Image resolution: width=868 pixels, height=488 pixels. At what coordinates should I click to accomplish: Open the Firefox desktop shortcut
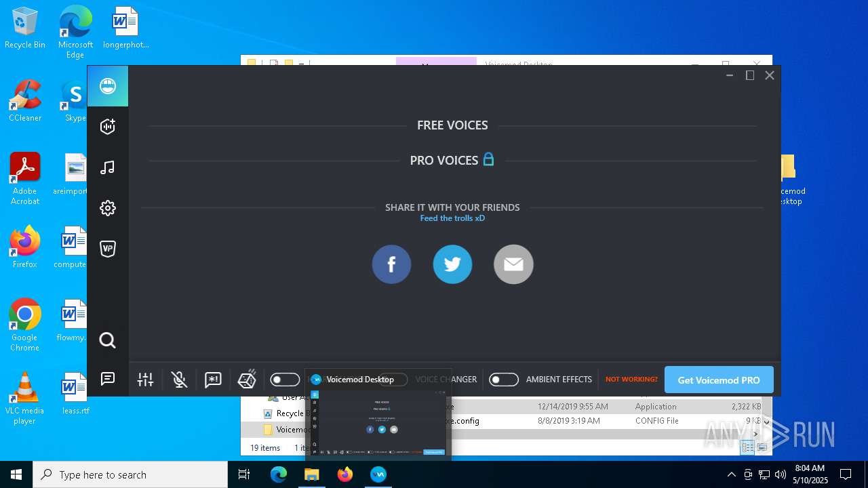25,247
